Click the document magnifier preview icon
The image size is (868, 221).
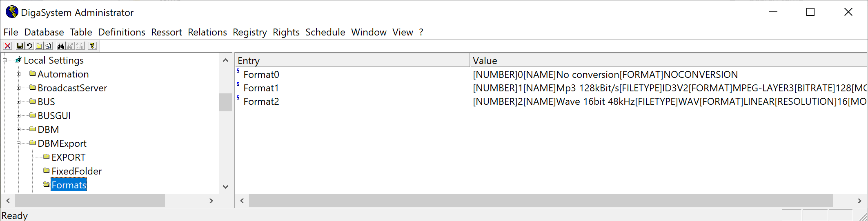(49, 46)
